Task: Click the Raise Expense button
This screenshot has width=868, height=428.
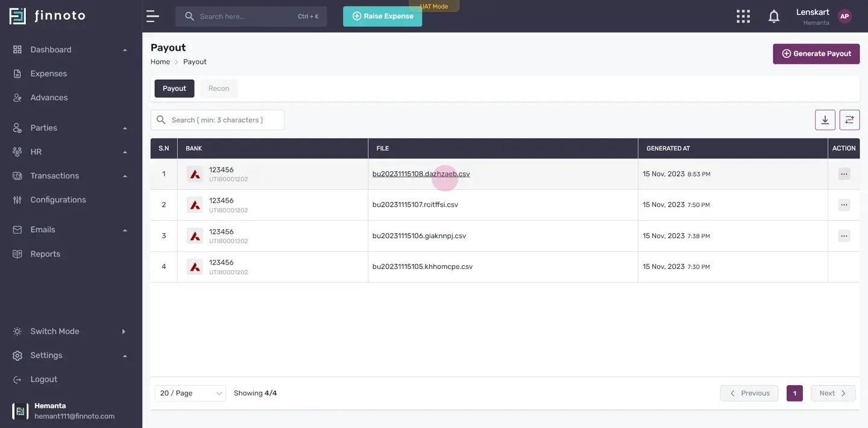Action: tap(383, 16)
